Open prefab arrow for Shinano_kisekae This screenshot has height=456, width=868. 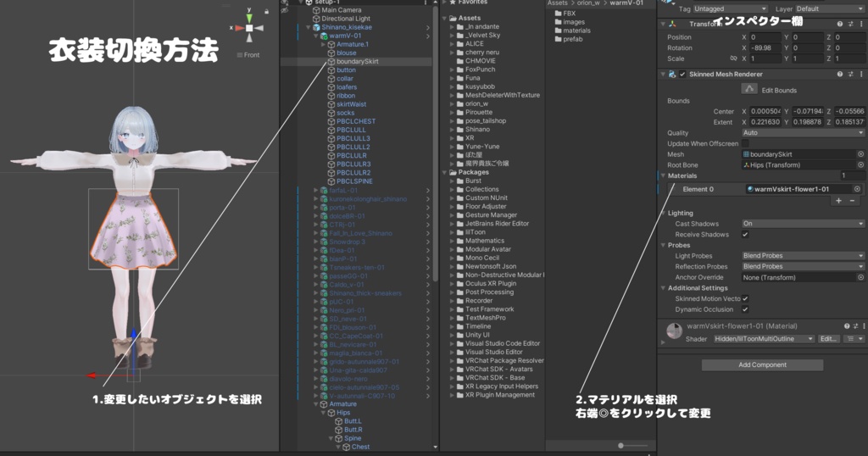point(428,27)
